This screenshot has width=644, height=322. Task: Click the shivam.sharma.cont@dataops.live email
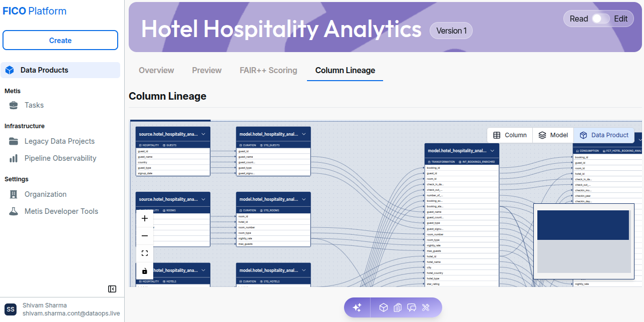[x=71, y=313]
